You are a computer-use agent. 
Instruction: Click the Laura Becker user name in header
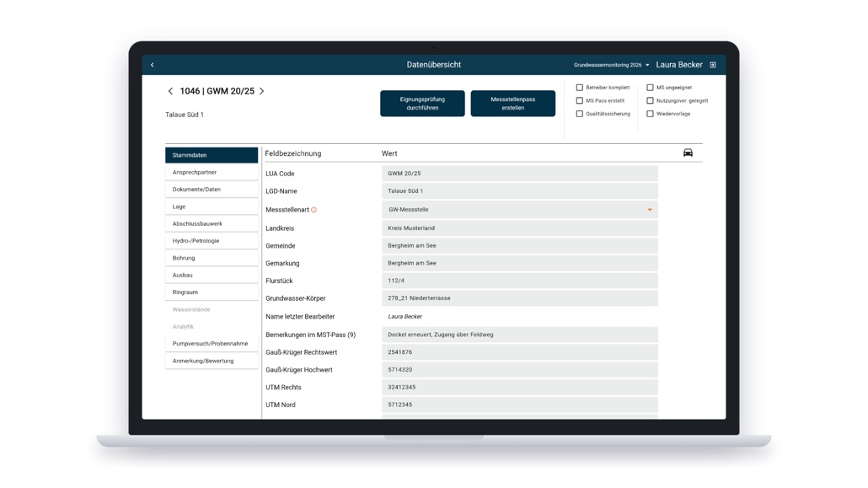679,65
